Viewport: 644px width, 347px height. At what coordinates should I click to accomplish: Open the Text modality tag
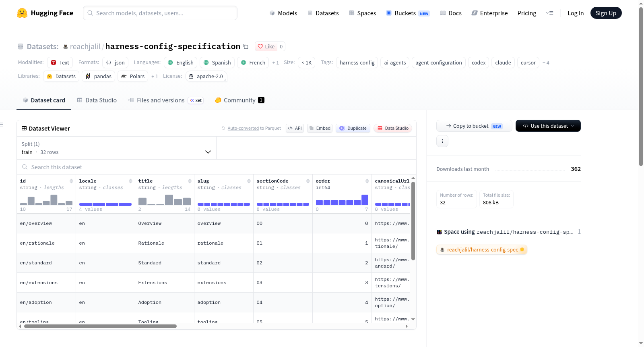click(x=60, y=62)
